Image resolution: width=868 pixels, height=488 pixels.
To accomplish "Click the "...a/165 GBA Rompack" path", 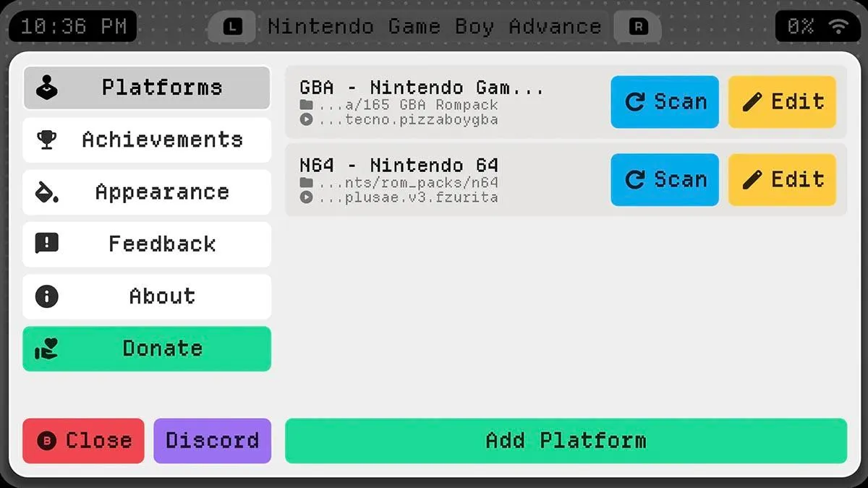I will tap(409, 105).
